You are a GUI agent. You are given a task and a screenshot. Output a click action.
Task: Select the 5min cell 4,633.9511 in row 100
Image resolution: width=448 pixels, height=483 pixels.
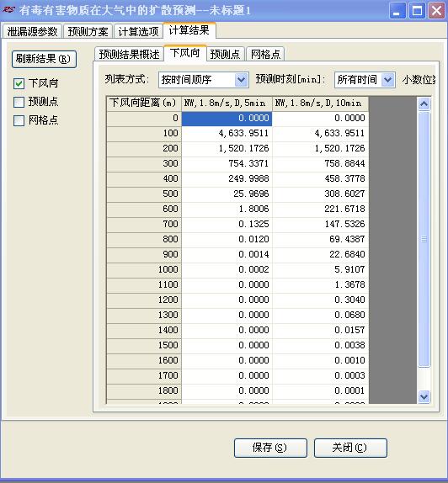click(x=227, y=134)
